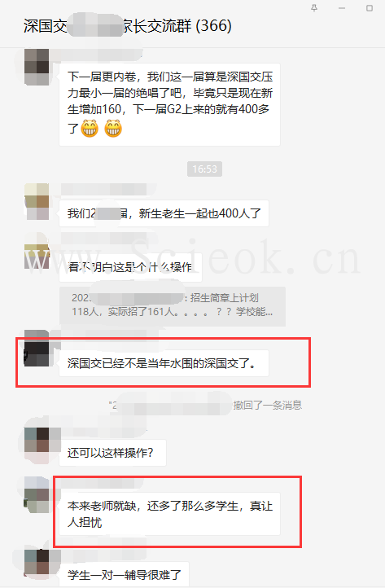Screen dimensions: 385x588
Task: Open the group chat title 家长交流群 (366)
Action: (128, 26)
